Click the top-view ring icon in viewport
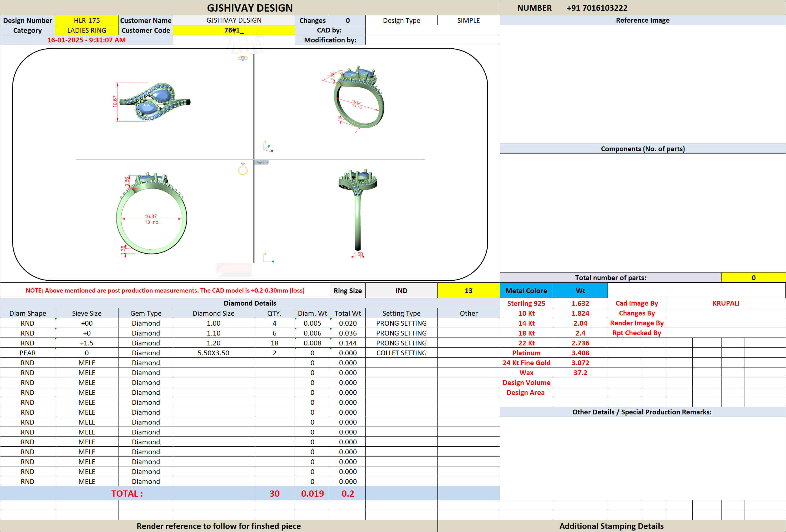This screenshot has width=786, height=532. [243, 59]
